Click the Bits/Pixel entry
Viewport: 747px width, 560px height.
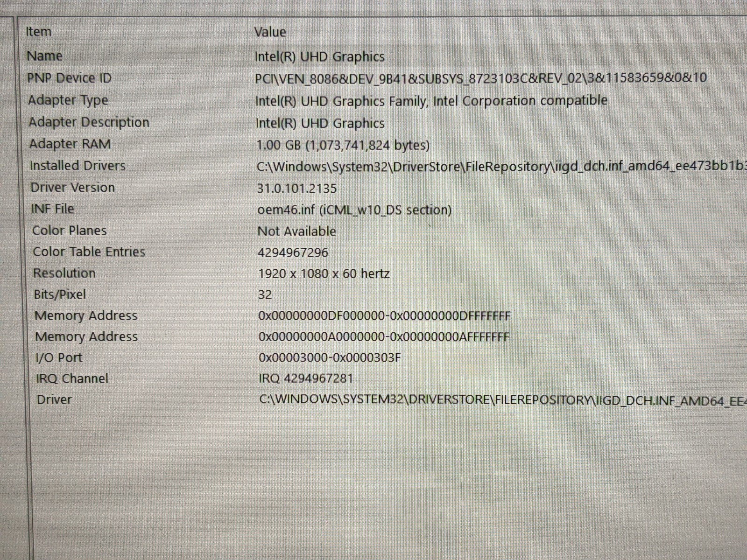(60, 294)
